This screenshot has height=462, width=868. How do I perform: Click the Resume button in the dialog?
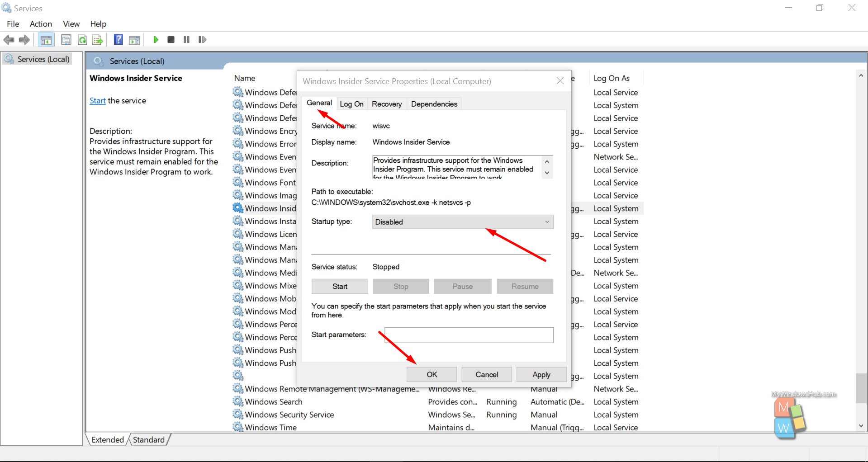tap(525, 287)
